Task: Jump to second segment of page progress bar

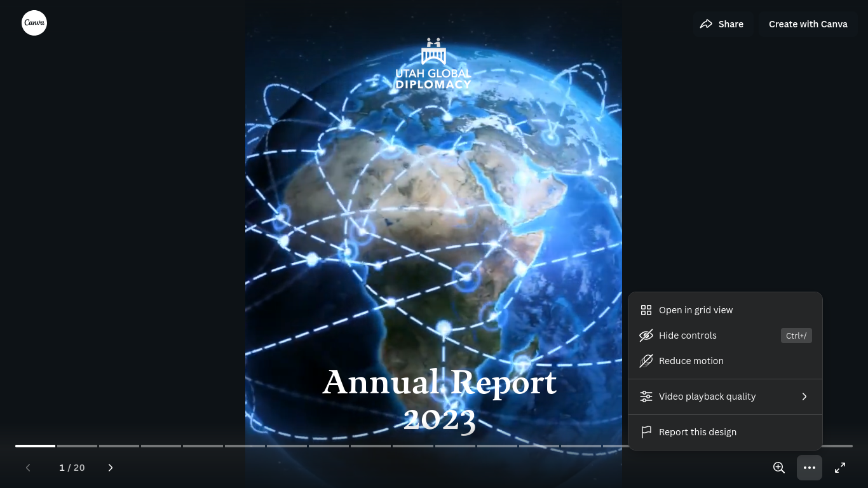Action: (77, 446)
